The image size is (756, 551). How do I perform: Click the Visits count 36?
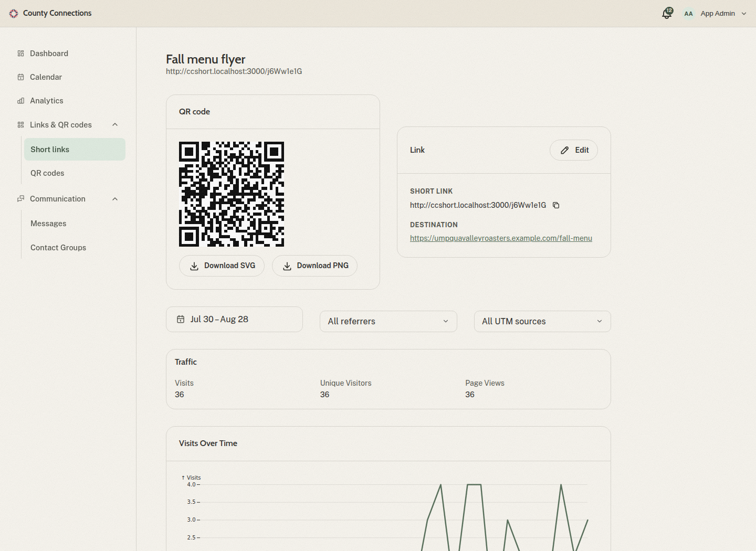click(x=180, y=395)
